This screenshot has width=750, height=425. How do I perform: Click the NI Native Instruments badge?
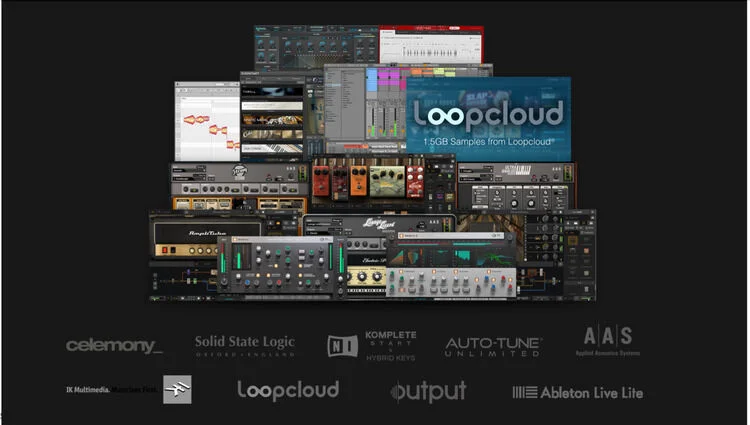point(342,346)
